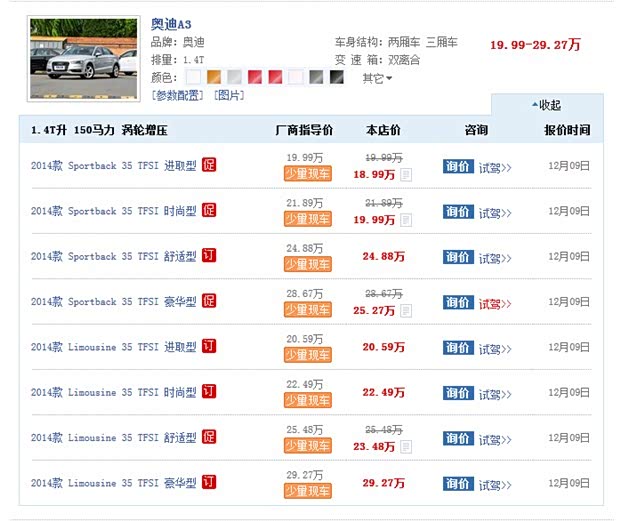620x521 pixels.
Task: Open the 图片 link
Action: point(229,95)
